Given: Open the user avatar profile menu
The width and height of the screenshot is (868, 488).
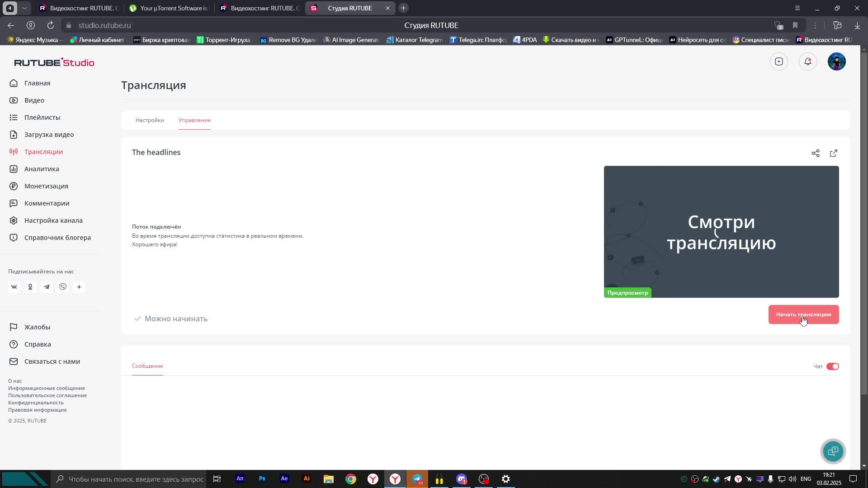Looking at the screenshot, I should [836, 61].
